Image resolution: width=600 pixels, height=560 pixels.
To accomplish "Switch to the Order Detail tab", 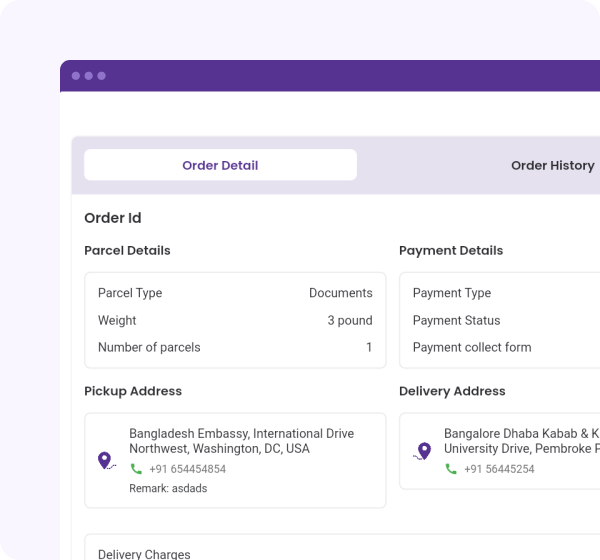I will 220,165.
